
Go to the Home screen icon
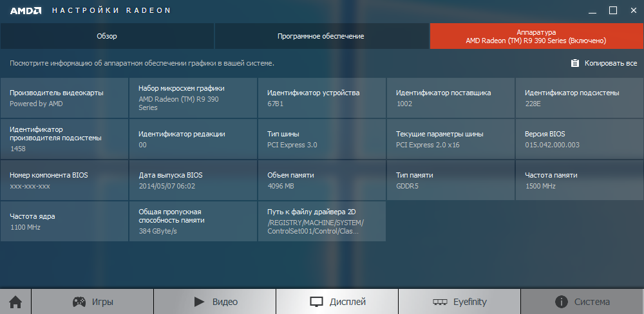click(x=15, y=302)
